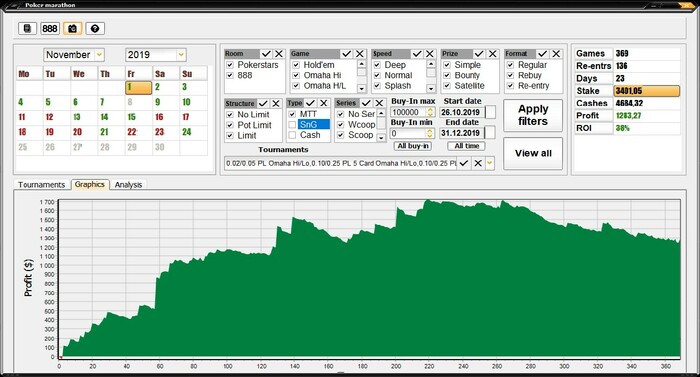Select all rooms with Room checkmark icon
700x377 pixels.
coord(266,54)
